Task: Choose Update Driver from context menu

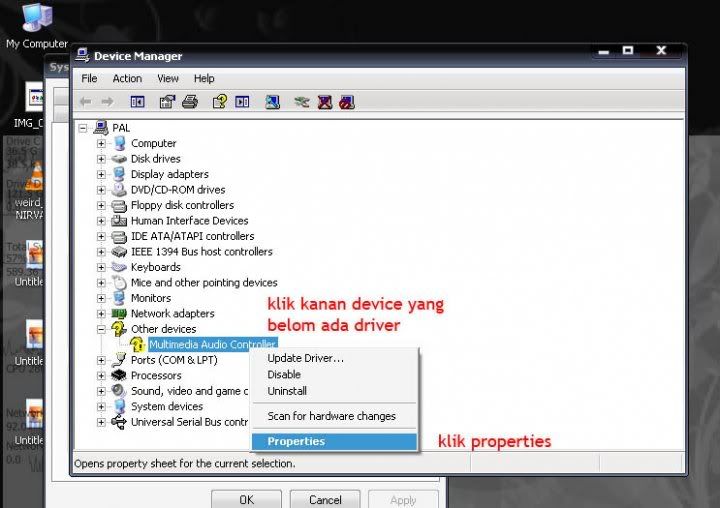Action: [334, 358]
